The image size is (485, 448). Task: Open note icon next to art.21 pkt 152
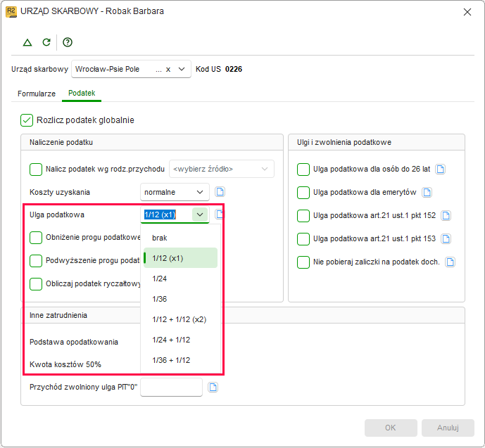(446, 215)
